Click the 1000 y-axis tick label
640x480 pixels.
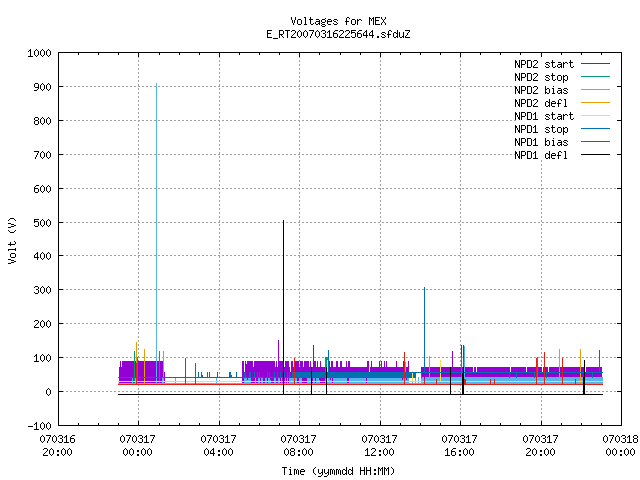(40, 53)
